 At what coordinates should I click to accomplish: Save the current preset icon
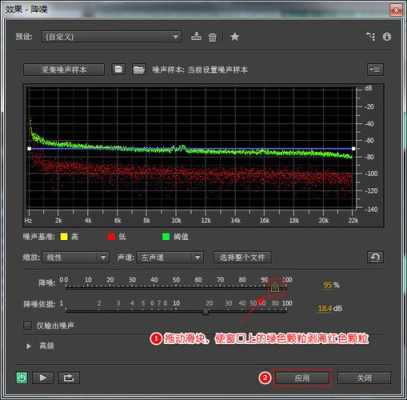click(x=196, y=36)
